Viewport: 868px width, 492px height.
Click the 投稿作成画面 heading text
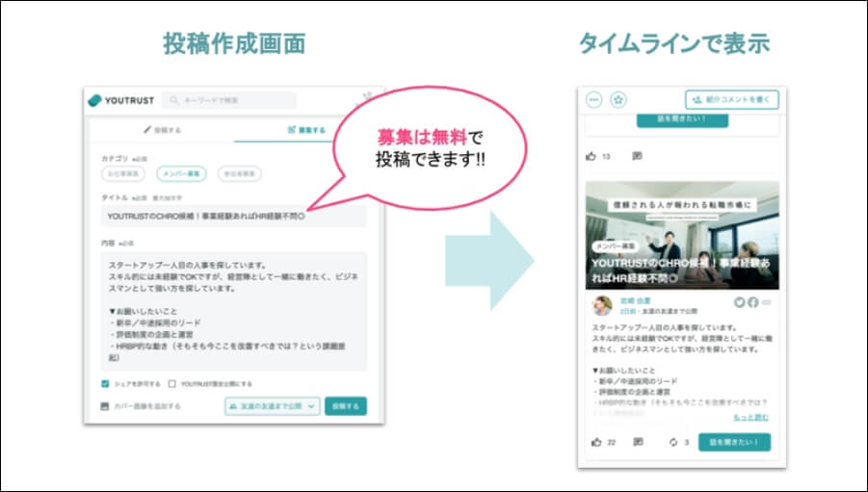click(234, 43)
